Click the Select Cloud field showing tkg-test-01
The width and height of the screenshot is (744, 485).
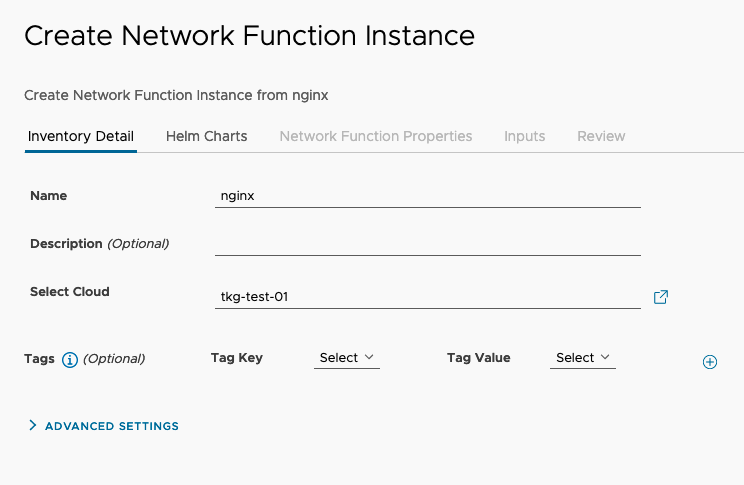pyautogui.click(x=428, y=297)
